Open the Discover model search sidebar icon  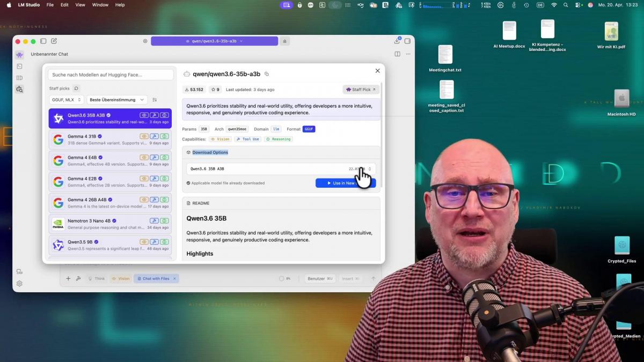[19, 90]
